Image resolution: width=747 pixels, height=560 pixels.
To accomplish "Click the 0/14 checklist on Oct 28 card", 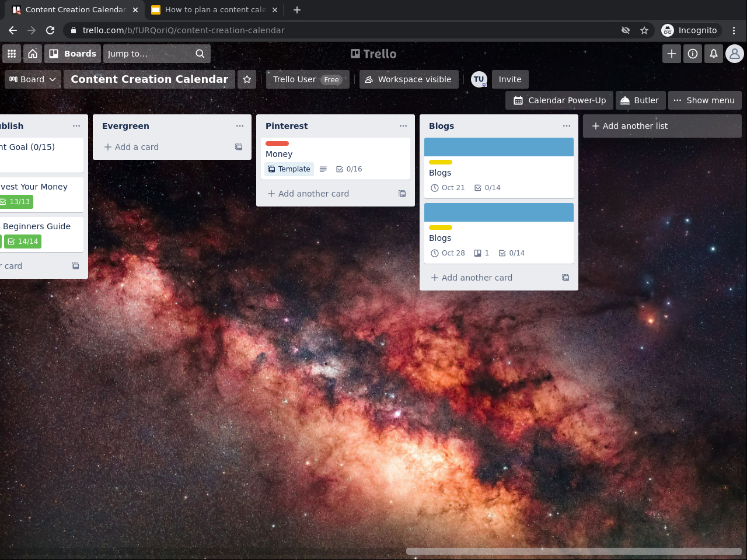I will (512, 253).
